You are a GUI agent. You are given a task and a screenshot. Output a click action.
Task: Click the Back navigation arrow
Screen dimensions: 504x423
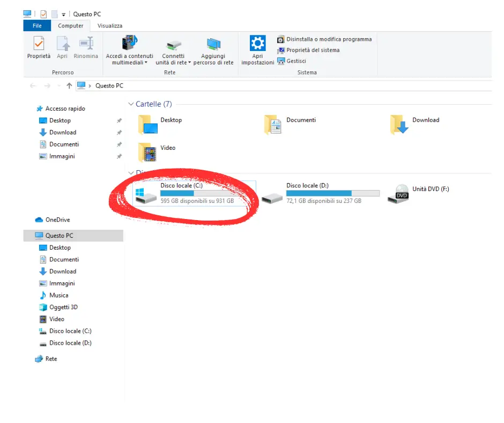[33, 86]
